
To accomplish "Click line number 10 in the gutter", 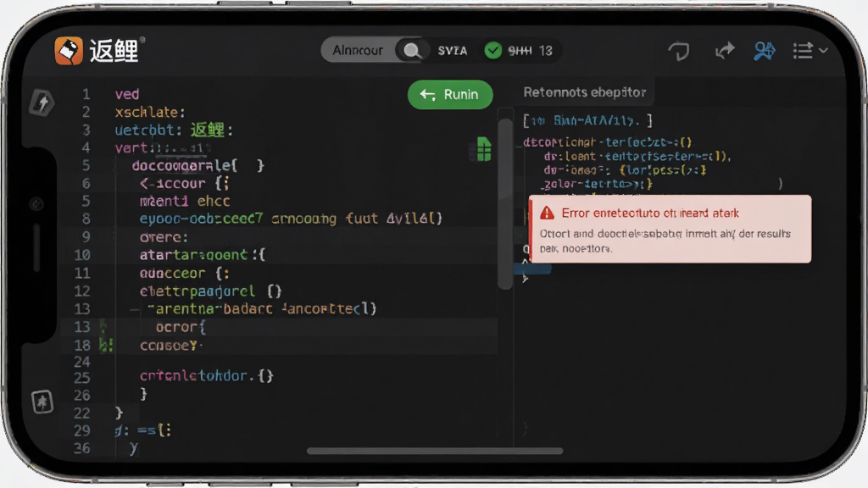I will pyautogui.click(x=82, y=255).
